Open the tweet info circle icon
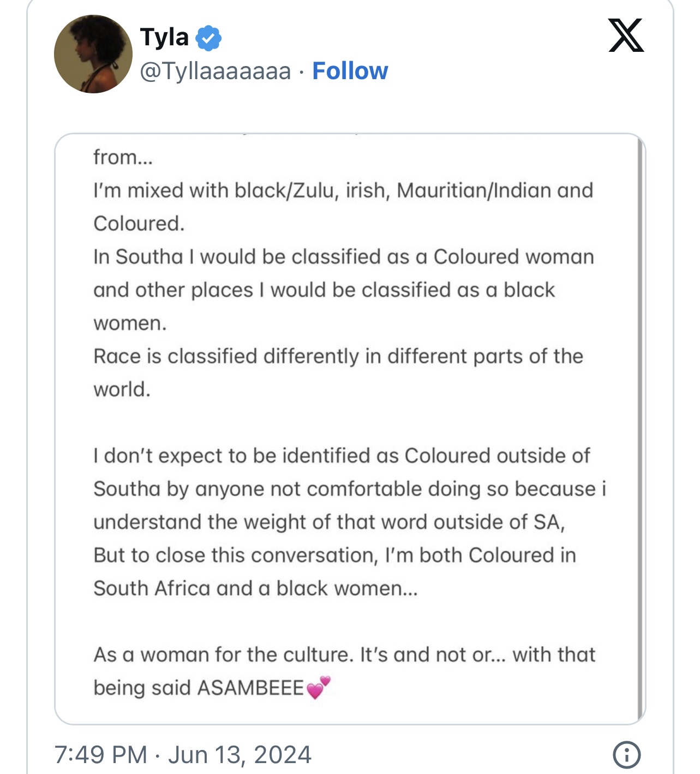Screen dimensions: 700x774 click(627, 755)
